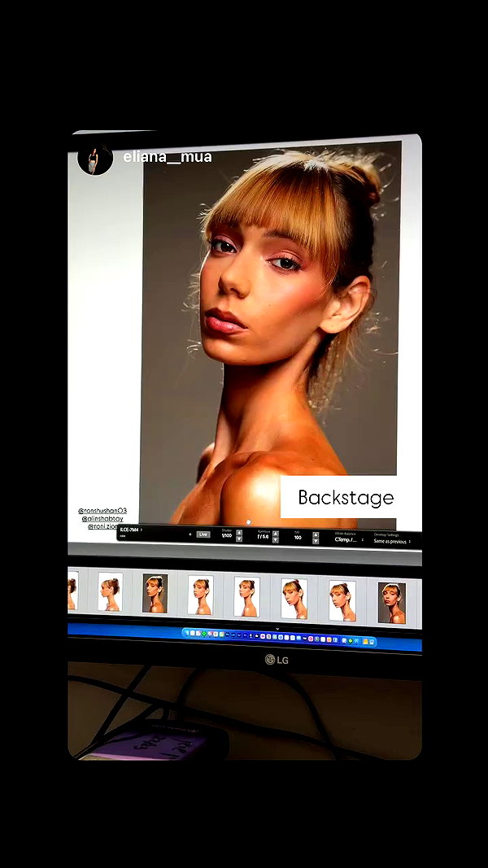Viewport: 488px width, 868px height.
Task: Open the ILCE-7M4 camera selector
Action: [132, 530]
